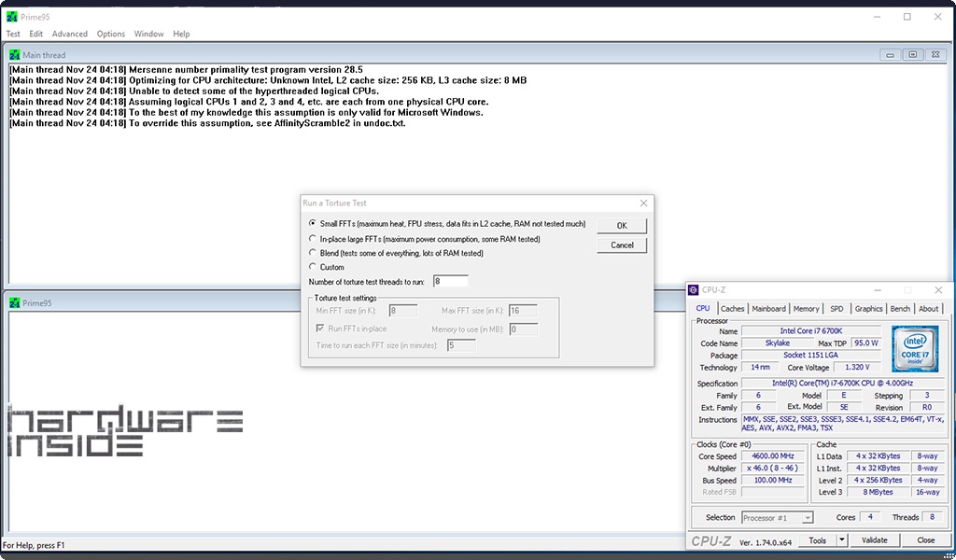This screenshot has width=956, height=560.
Task: Switch to the Bench tab in CPU-Z
Action: tap(900, 309)
